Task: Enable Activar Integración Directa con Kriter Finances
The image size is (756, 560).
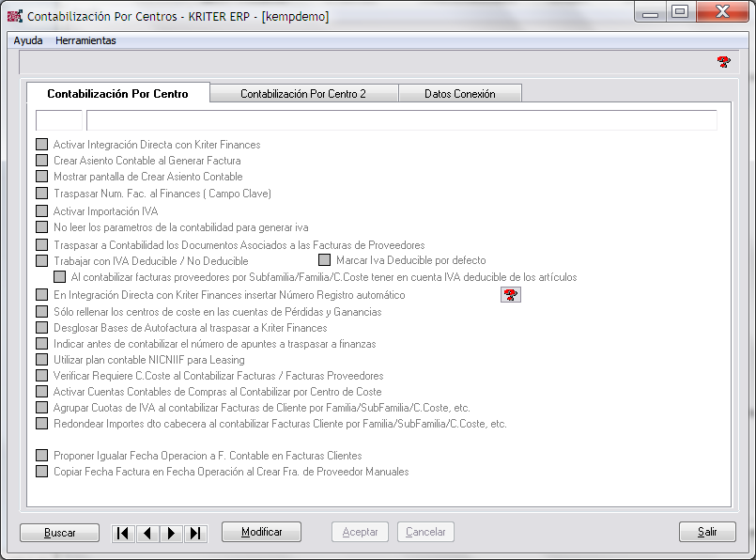Action: coord(41,145)
